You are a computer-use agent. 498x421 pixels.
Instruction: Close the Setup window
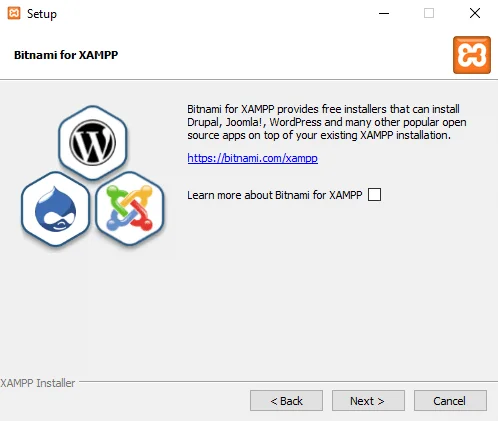click(x=475, y=14)
